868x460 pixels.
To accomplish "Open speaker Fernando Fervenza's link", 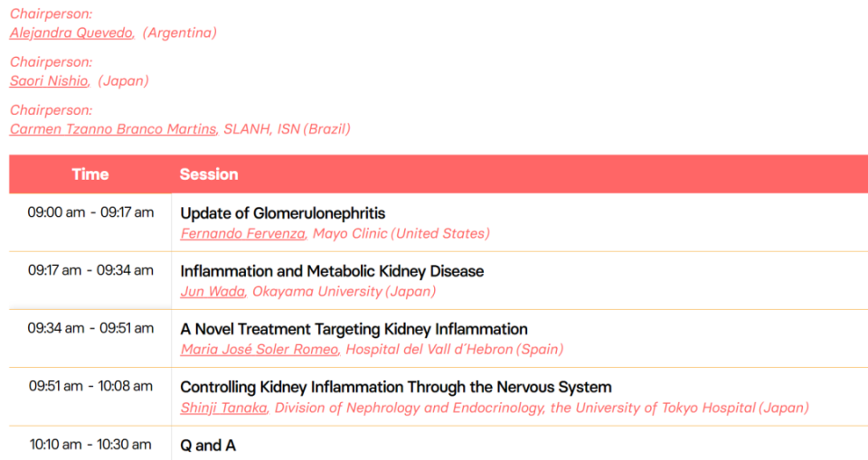I will click(x=242, y=233).
